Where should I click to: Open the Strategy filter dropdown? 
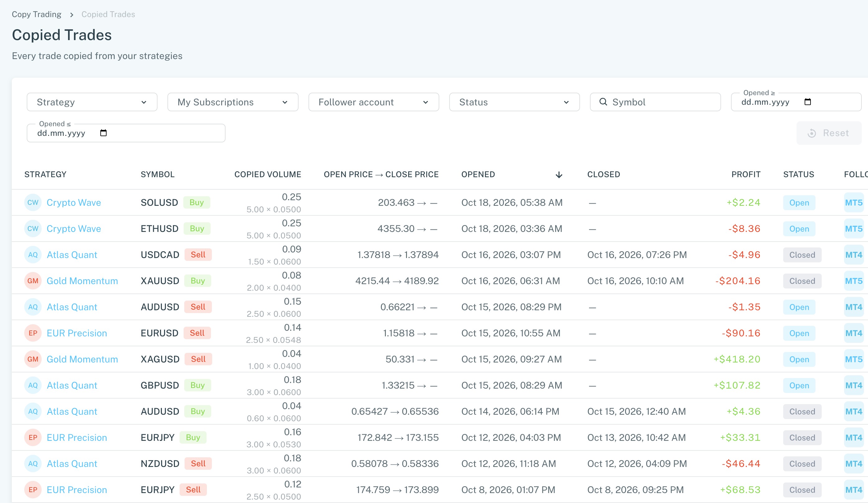point(92,102)
